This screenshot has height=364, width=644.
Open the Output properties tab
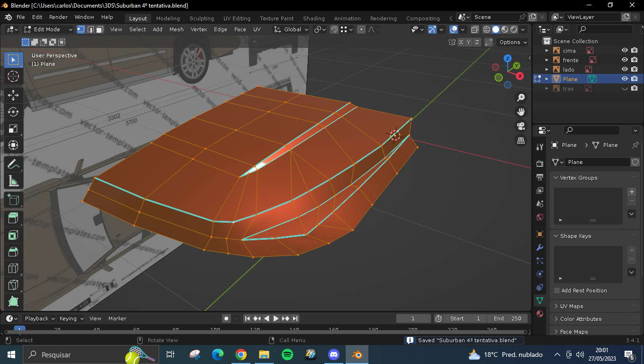(x=540, y=177)
